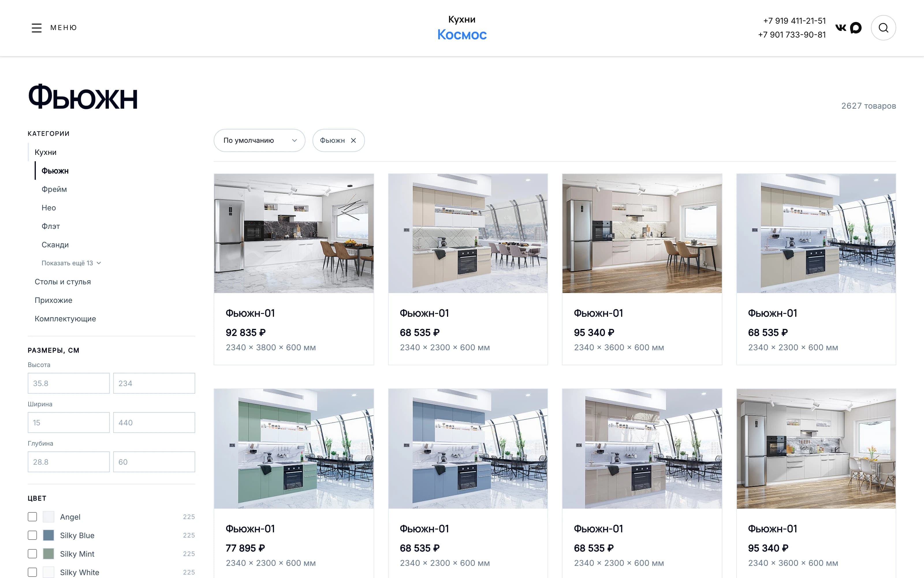
Task: Open the Прихожие category
Action: tap(53, 300)
